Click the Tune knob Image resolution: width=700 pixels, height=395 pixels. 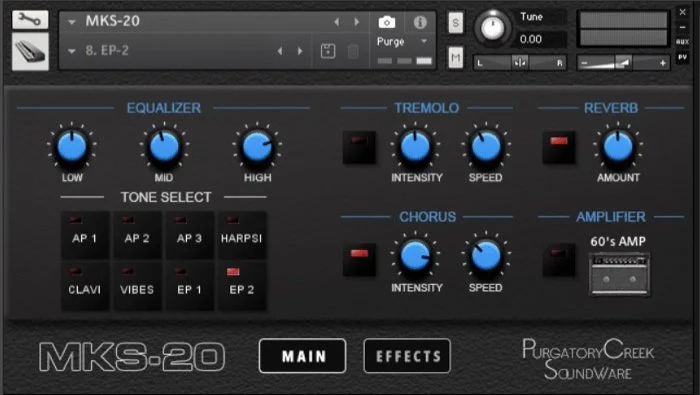click(492, 28)
